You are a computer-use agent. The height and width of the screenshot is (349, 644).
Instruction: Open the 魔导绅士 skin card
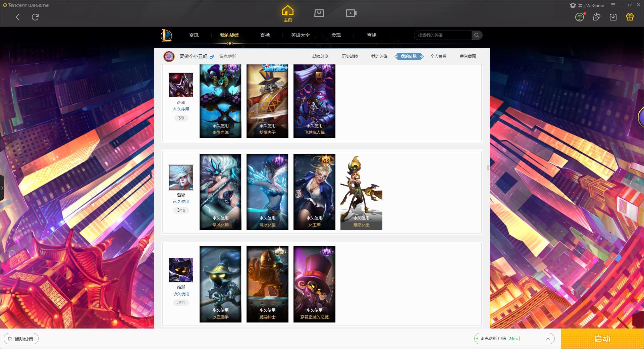tap(267, 284)
